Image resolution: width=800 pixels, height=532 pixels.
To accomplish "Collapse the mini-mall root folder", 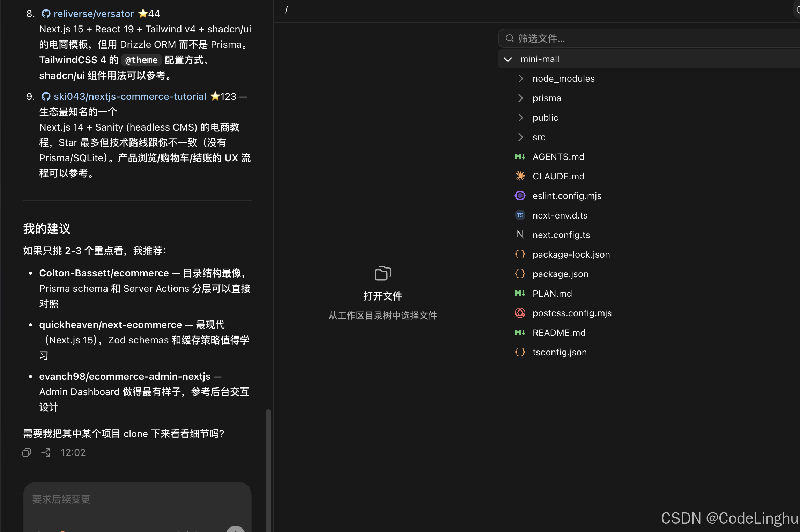I will click(508, 59).
